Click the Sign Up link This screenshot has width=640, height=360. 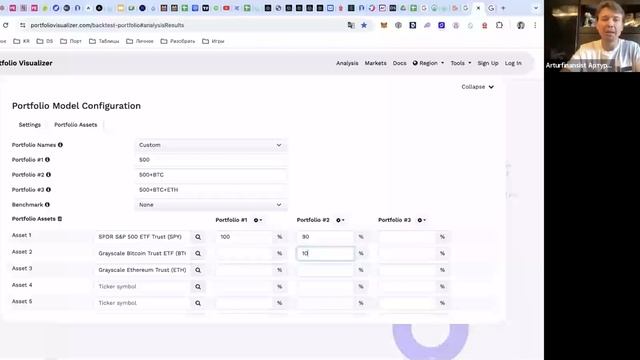tap(488, 63)
